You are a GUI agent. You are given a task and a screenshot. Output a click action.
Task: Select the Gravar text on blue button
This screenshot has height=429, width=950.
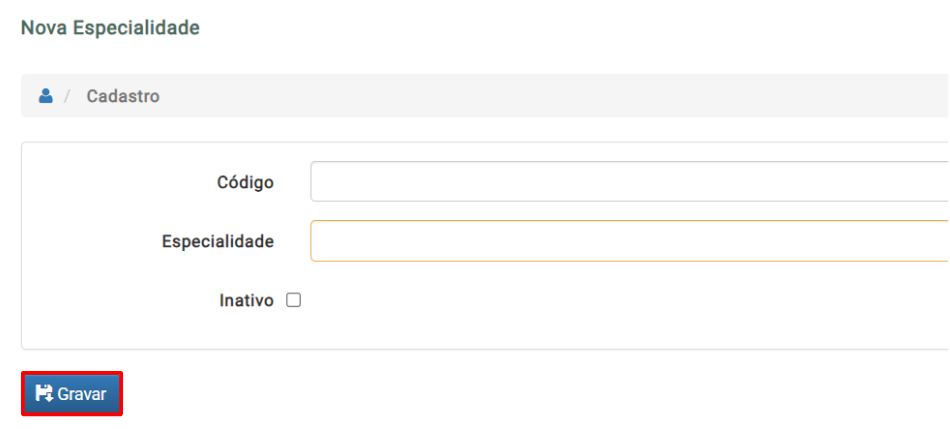[82, 394]
